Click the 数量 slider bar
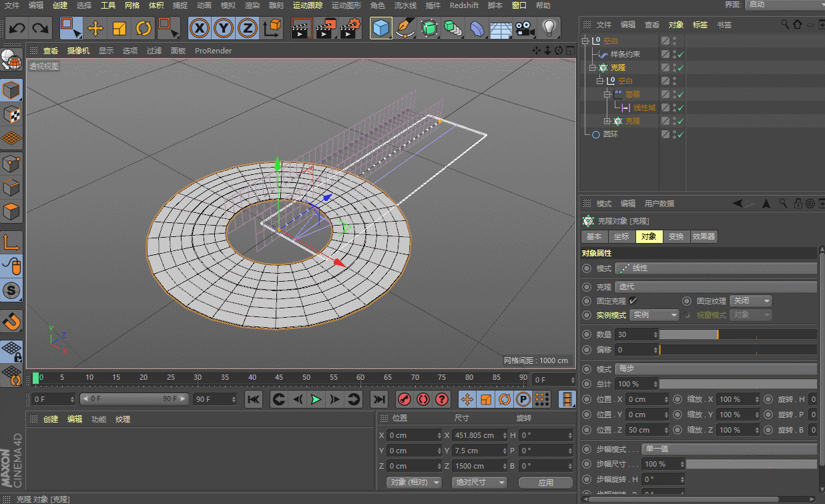Image resolution: width=825 pixels, height=504 pixels. point(738,334)
